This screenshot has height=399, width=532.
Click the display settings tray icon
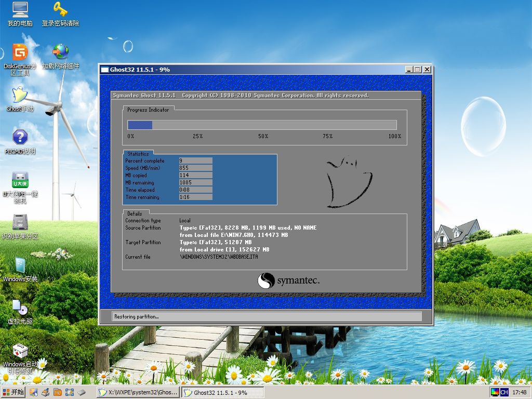tap(495, 392)
